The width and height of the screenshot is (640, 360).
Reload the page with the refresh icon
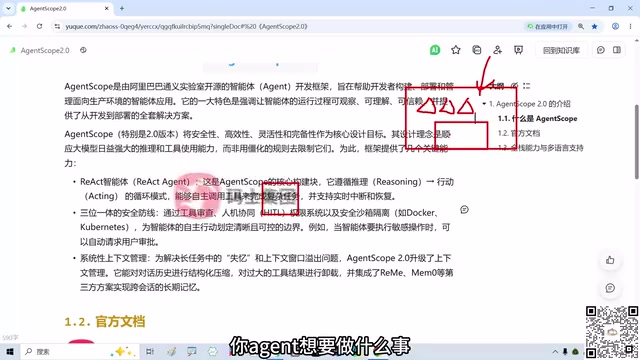40,26
